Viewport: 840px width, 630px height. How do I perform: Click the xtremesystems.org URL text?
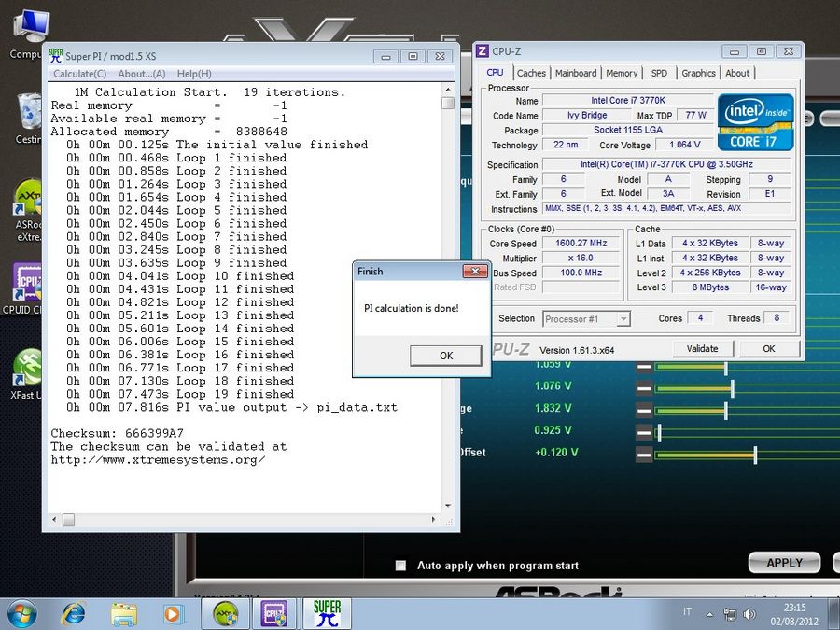tap(158, 459)
